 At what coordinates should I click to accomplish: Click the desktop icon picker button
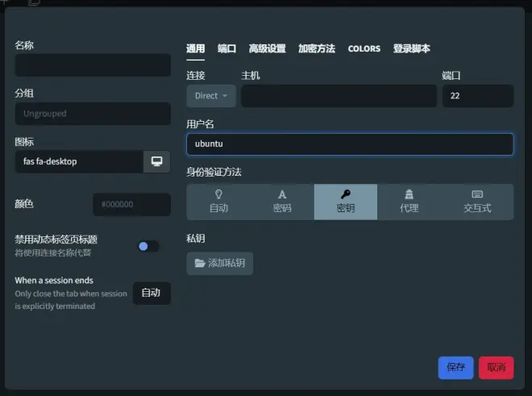coord(156,161)
